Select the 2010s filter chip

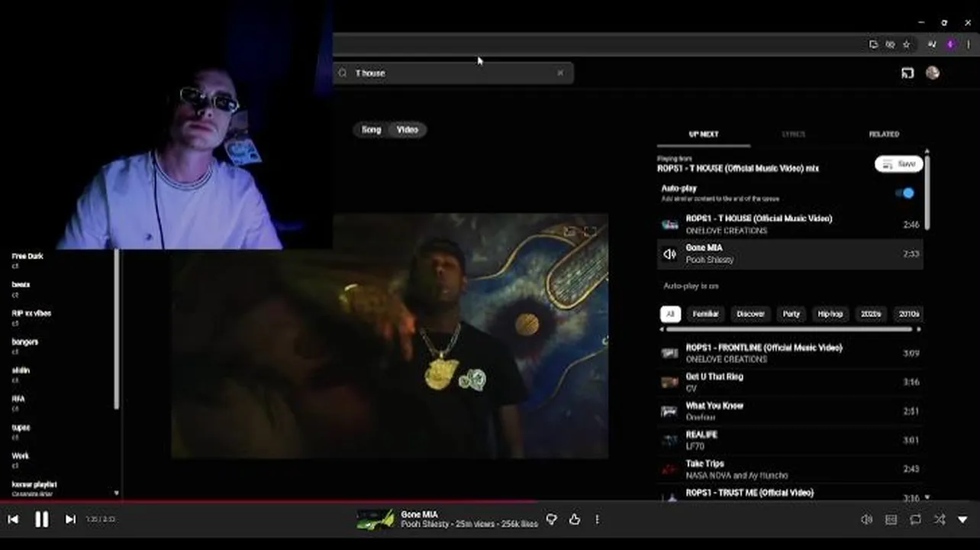pyautogui.click(x=908, y=314)
